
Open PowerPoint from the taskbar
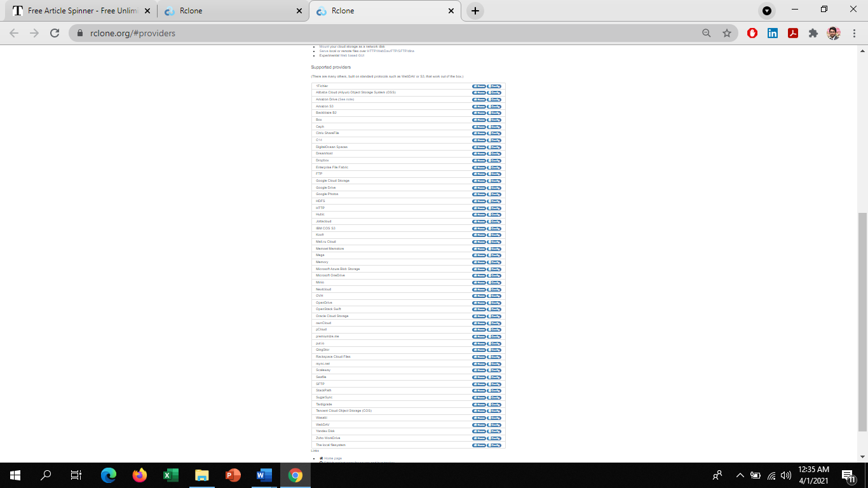click(x=233, y=475)
